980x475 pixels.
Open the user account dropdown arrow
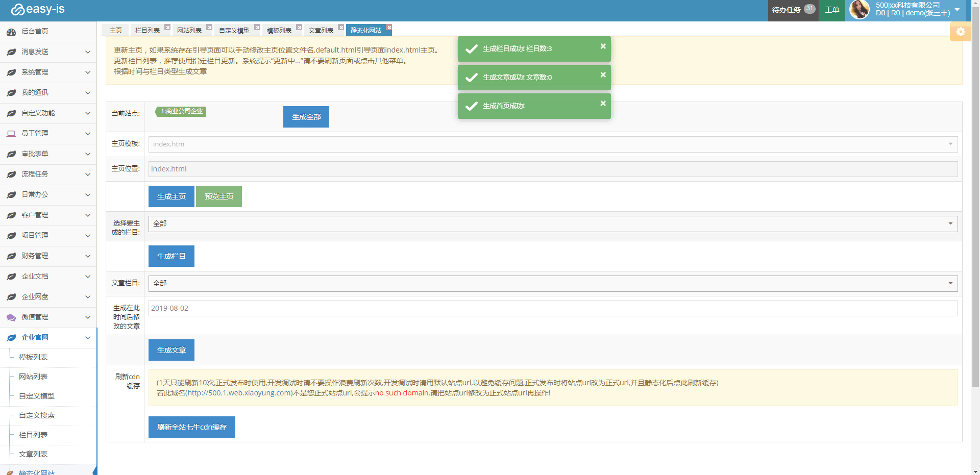pos(957,10)
